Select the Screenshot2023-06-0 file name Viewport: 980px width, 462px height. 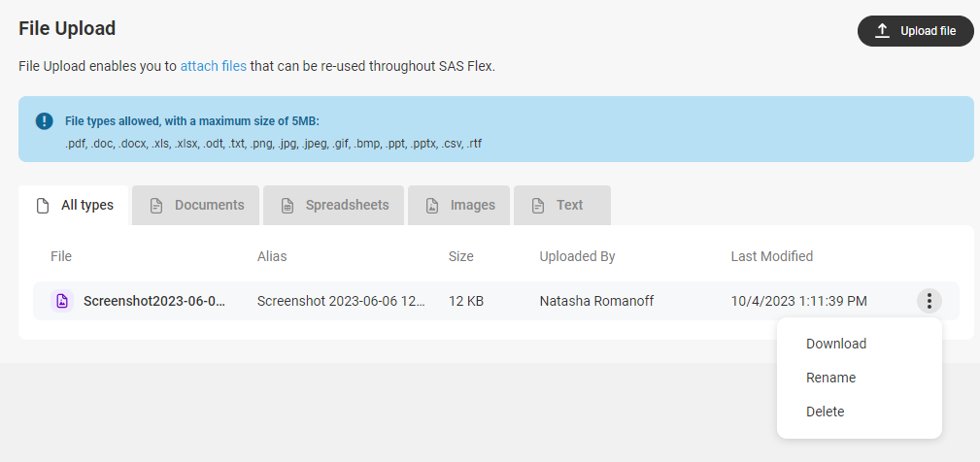(x=154, y=301)
